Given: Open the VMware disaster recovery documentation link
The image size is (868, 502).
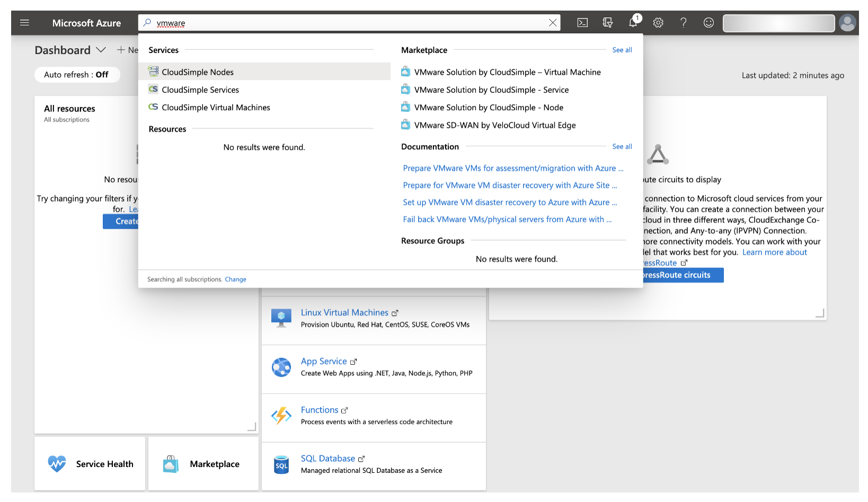Looking at the screenshot, I should pyautogui.click(x=509, y=185).
